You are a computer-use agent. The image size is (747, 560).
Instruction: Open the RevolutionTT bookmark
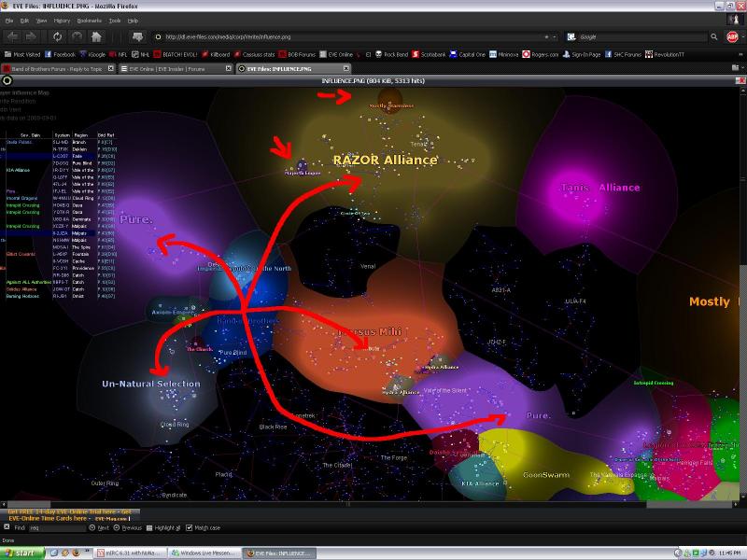665,54
